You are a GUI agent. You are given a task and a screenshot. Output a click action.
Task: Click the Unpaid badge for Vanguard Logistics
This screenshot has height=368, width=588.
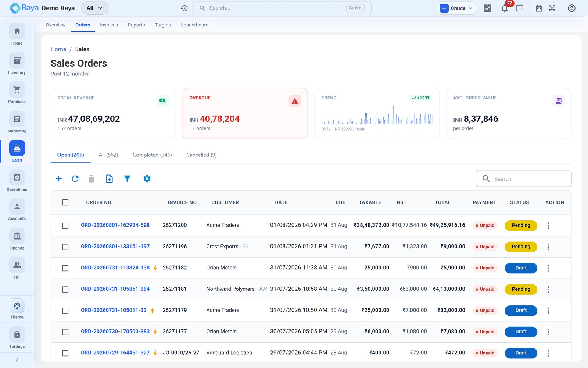[x=485, y=353]
